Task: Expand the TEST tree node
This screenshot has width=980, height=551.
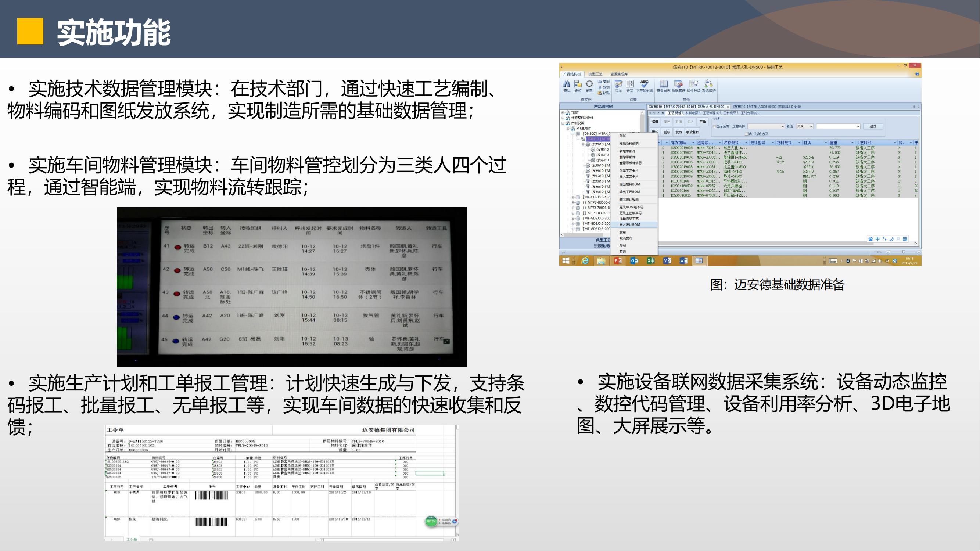Action: [x=563, y=112]
